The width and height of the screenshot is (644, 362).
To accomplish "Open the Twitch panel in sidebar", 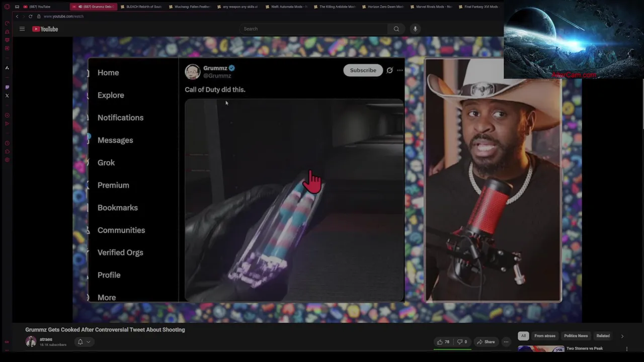I will pyautogui.click(x=7, y=87).
